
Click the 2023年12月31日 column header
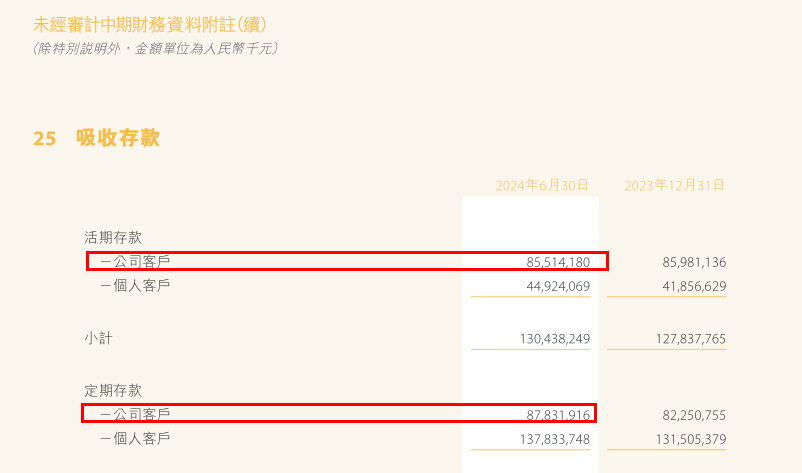pyautogui.click(x=674, y=185)
